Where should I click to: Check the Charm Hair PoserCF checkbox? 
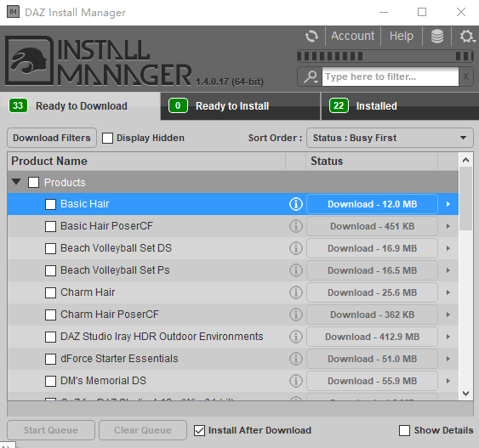click(x=50, y=315)
